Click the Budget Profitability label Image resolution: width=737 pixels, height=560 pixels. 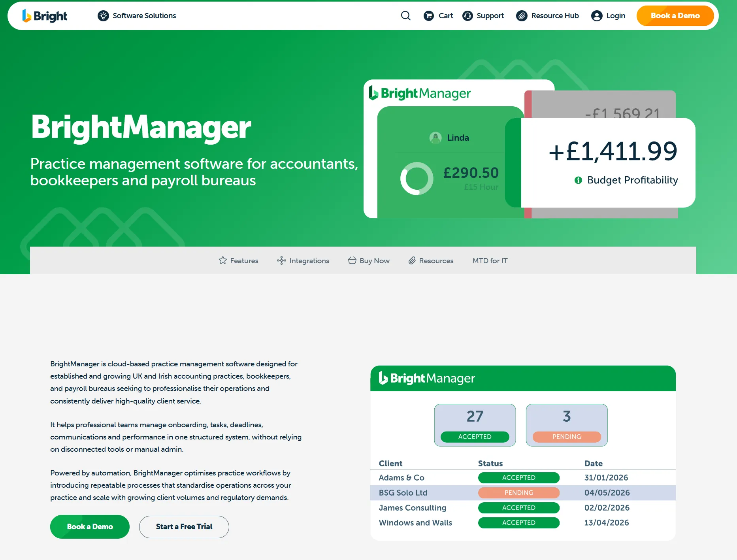point(632,180)
